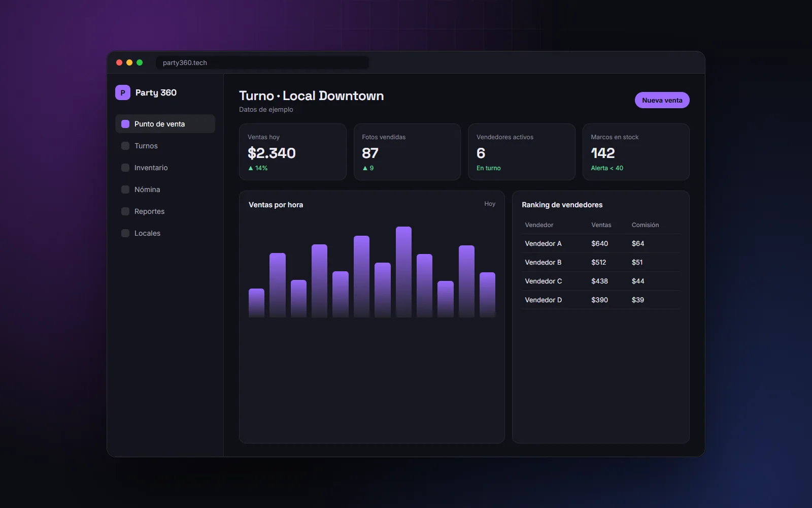Image resolution: width=812 pixels, height=508 pixels.
Task: Click the $51 commission cell
Action: point(637,262)
